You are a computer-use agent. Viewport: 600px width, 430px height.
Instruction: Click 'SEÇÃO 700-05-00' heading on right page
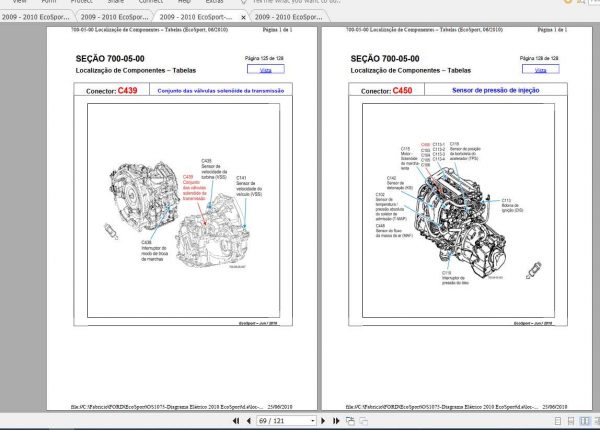385,59
